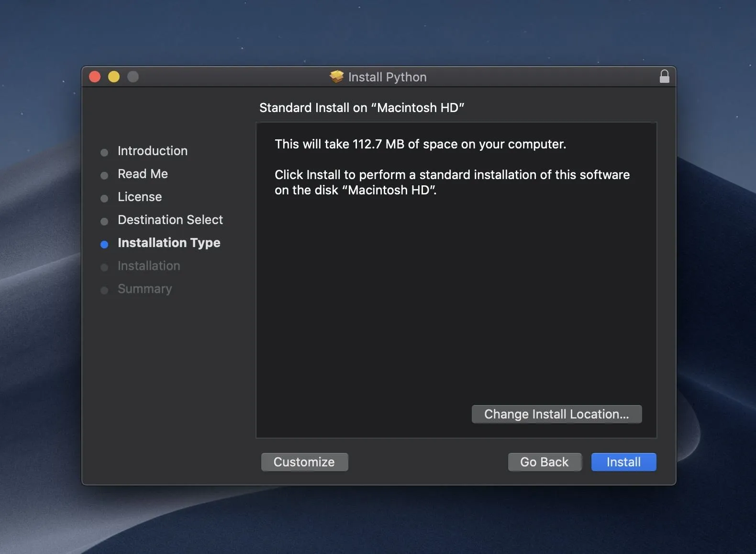Select the Read Me step
The width and height of the screenshot is (756, 554).
click(143, 174)
